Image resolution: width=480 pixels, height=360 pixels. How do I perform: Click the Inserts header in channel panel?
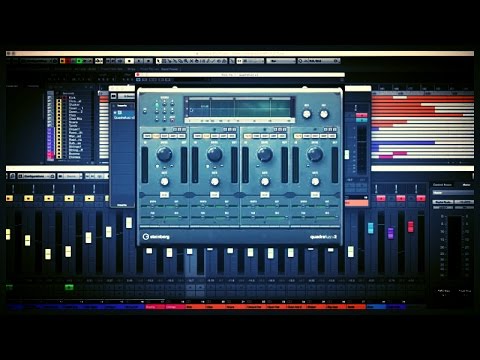tap(122, 106)
